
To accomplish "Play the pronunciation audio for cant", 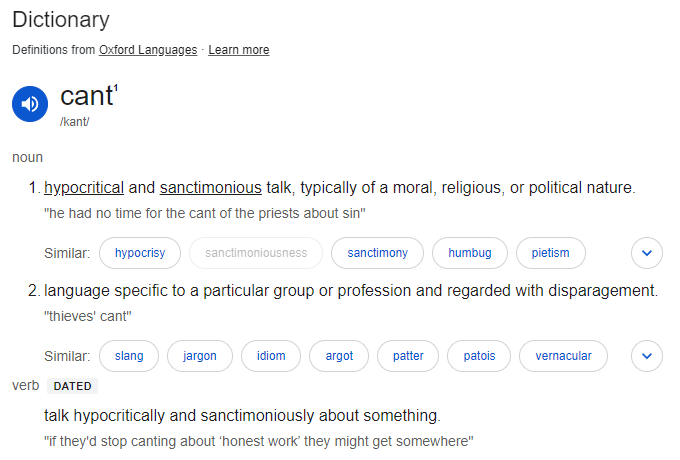I will 30,104.
